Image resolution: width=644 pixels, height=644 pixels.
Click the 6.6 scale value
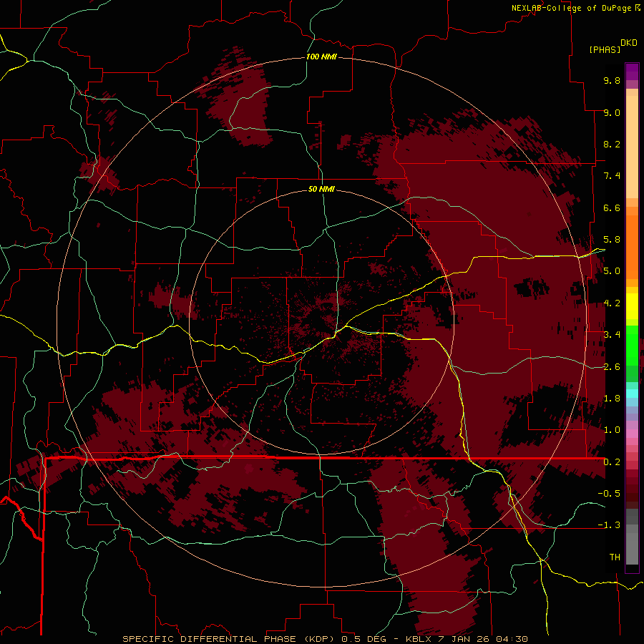pos(612,208)
